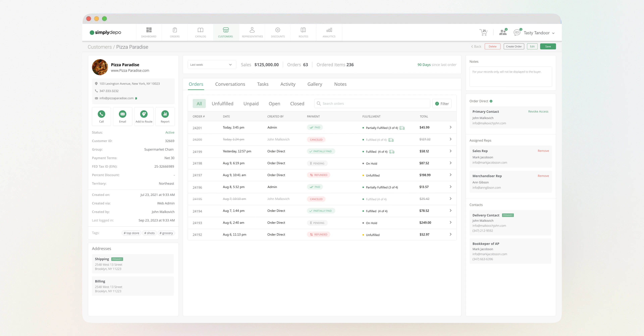Revoke Access for the Primary Contact
Viewport: 644px width, 336px height.
pos(538,111)
